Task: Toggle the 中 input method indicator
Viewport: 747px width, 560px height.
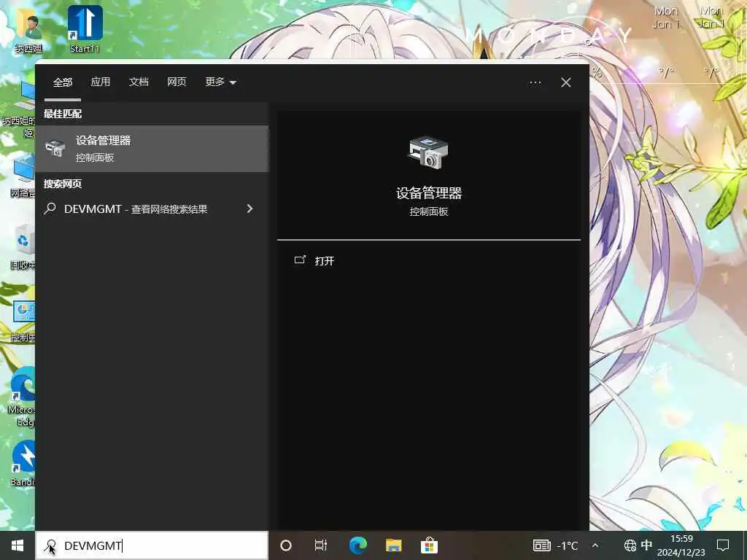Action: click(x=646, y=545)
